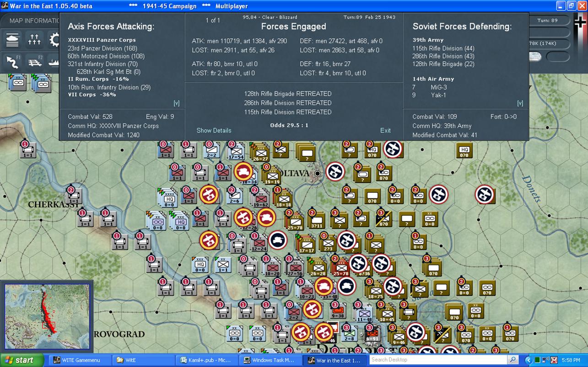This screenshot has height=367, width=588.
Task: Click the 23rd Panzer Division (168) entry
Action: pos(102,48)
